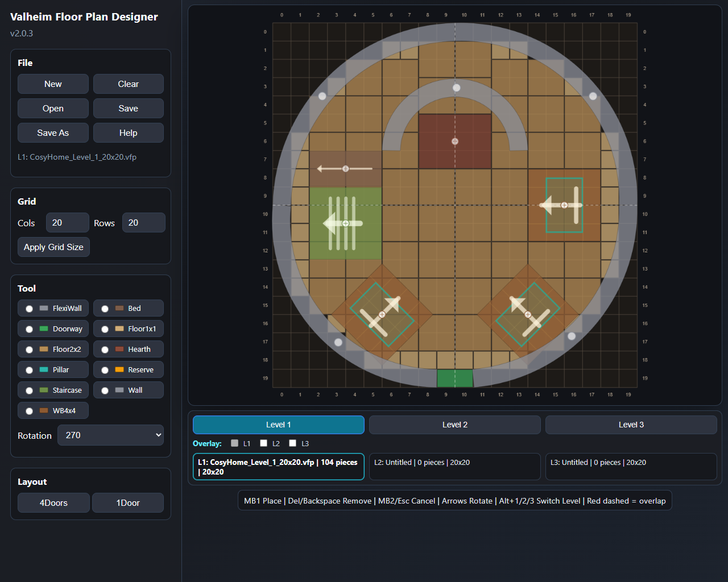This screenshot has height=582, width=728.
Task: Click the Cols input field
Action: (x=68, y=223)
